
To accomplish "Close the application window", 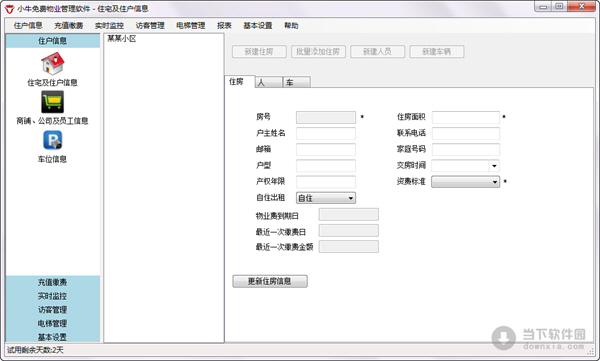I will tap(582, 7).
